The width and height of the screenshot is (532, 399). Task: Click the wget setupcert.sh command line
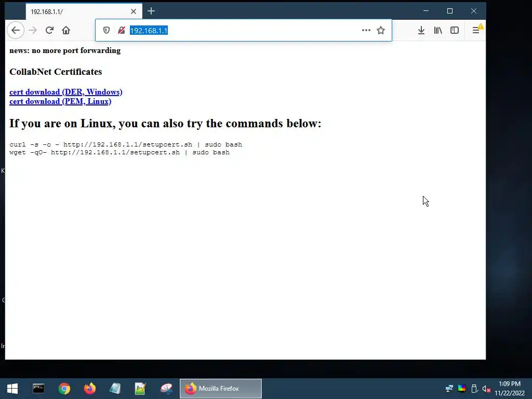[x=119, y=152]
